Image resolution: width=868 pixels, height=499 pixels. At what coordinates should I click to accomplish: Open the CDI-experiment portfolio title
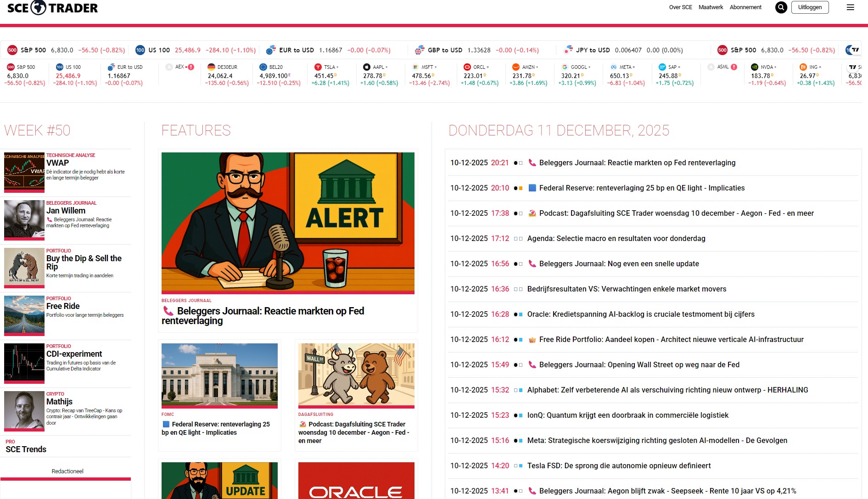pos(74,354)
